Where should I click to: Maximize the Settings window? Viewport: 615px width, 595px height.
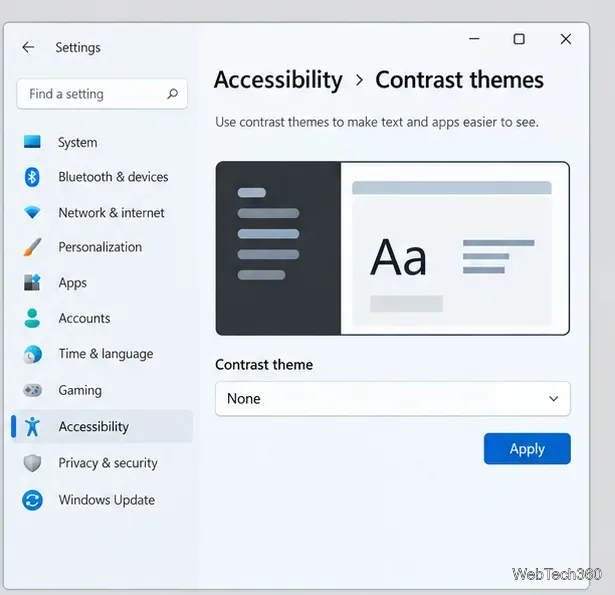pos(519,39)
